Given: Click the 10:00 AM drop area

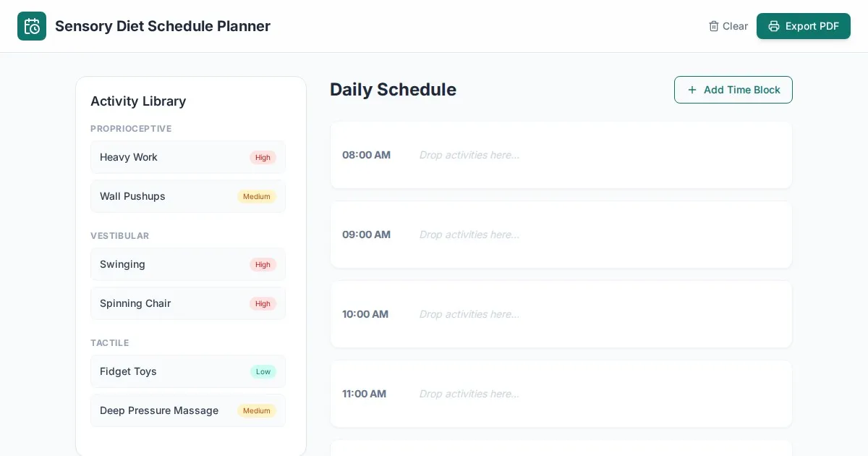Looking at the screenshot, I should 600,314.
